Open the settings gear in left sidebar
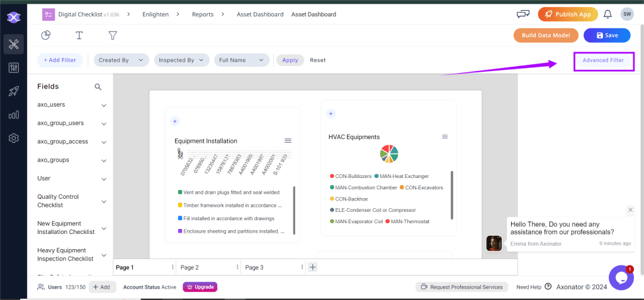644x300 pixels. pos(13,138)
